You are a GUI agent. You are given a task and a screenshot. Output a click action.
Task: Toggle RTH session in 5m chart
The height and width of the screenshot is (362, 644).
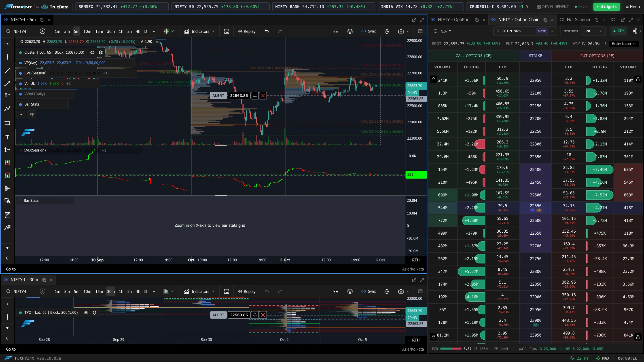(416, 260)
